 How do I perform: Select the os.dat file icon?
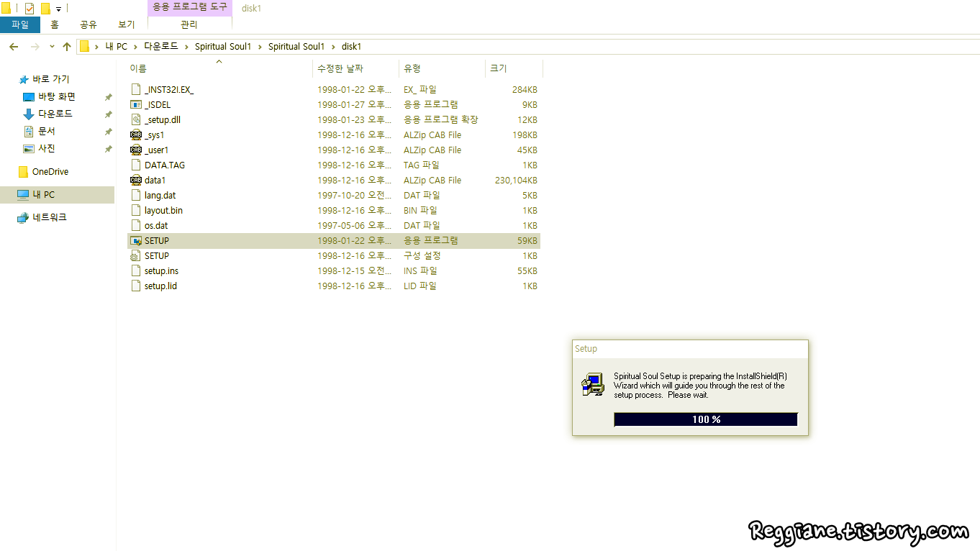coord(136,226)
